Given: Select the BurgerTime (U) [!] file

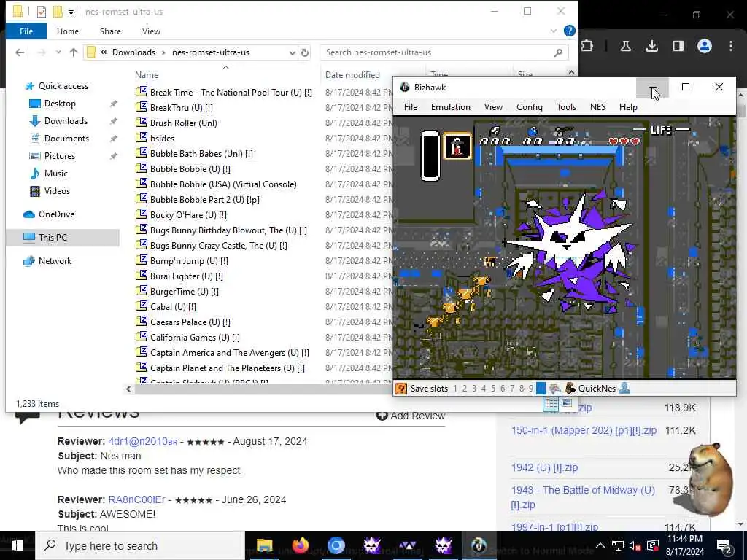Looking at the screenshot, I should coord(184,292).
